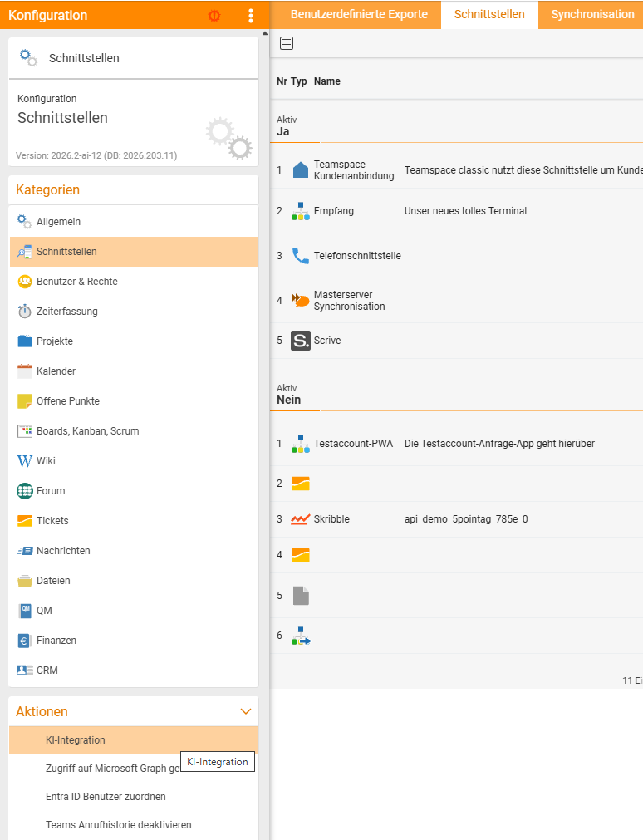
Task: Click the Projekte folder icon
Action: point(25,341)
